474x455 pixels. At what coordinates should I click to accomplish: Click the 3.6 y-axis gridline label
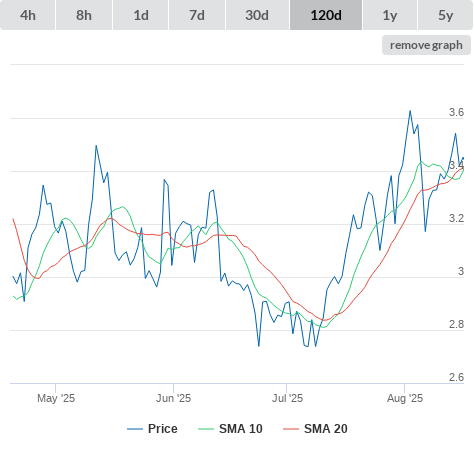pyautogui.click(x=456, y=112)
